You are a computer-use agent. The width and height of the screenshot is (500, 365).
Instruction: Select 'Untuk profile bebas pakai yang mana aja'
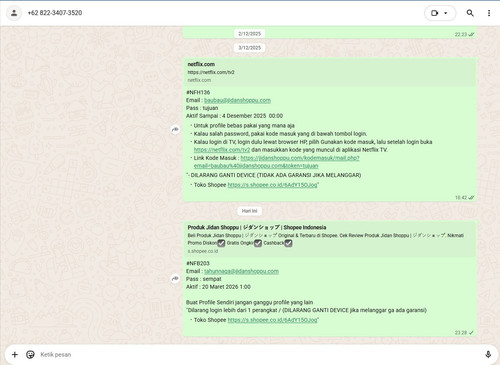(244, 126)
